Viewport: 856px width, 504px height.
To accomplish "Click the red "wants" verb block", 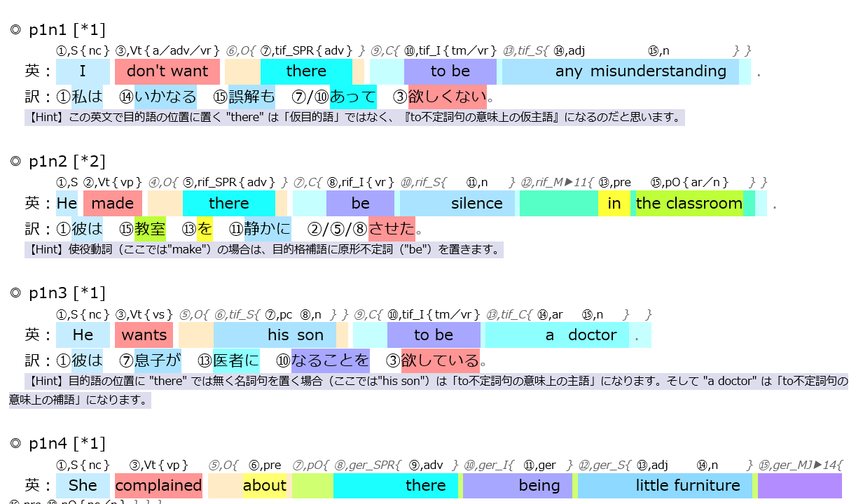I will [144, 335].
